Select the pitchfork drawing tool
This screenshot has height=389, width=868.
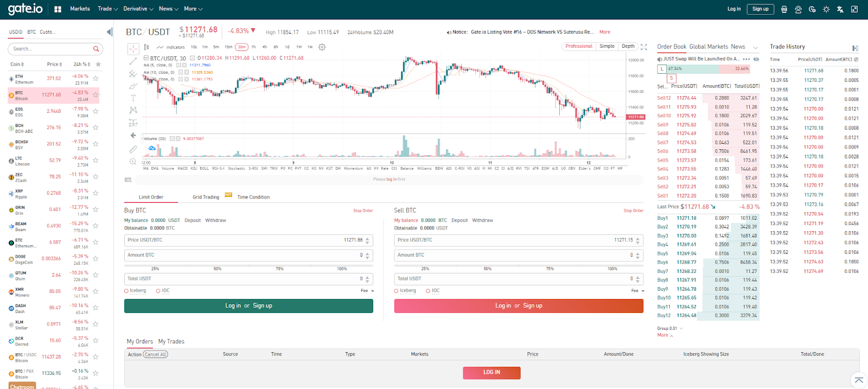tap(133, 74)
